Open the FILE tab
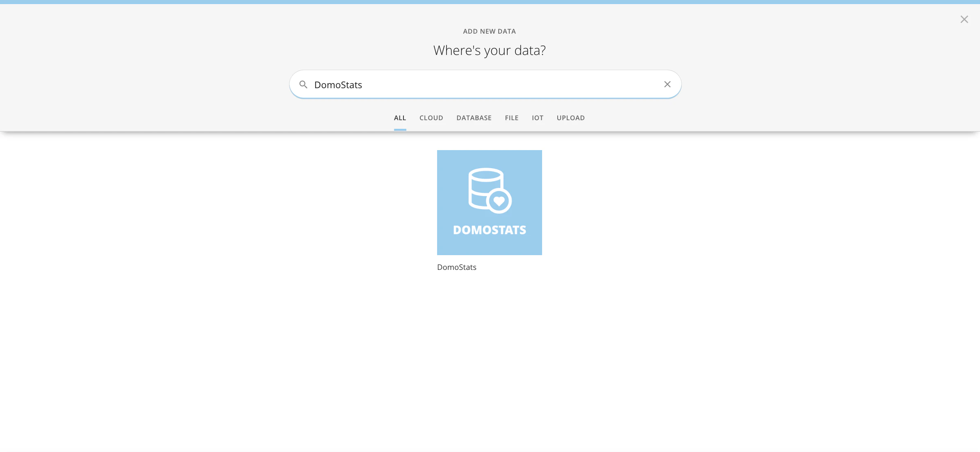The width and height of the screenshot is (980, 452). point(511,118)
